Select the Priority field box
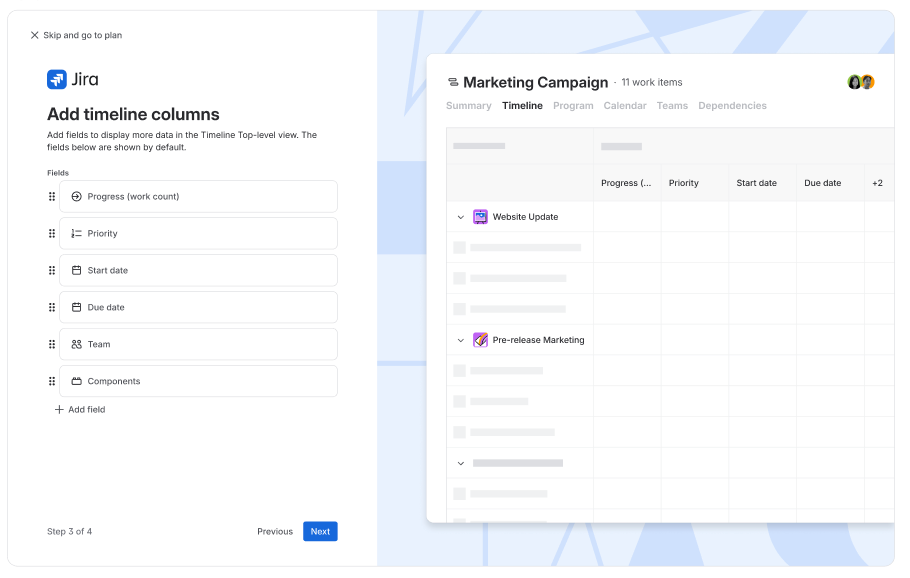This screenshot has height=578, width=910. click(198, 233)
